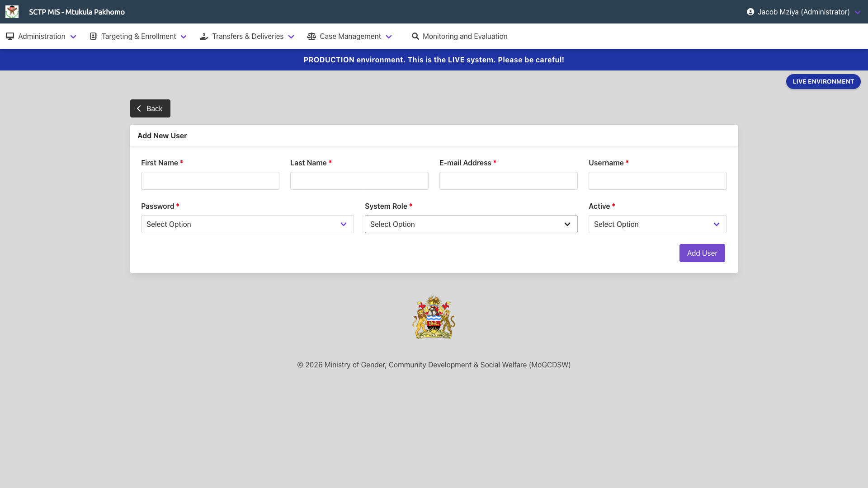Click the Case Management scales icon

[x=311, y=36]
